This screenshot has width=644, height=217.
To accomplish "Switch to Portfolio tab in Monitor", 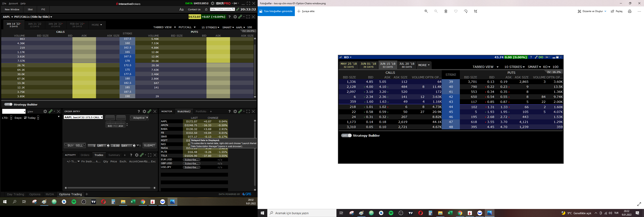I will (201, 111).
